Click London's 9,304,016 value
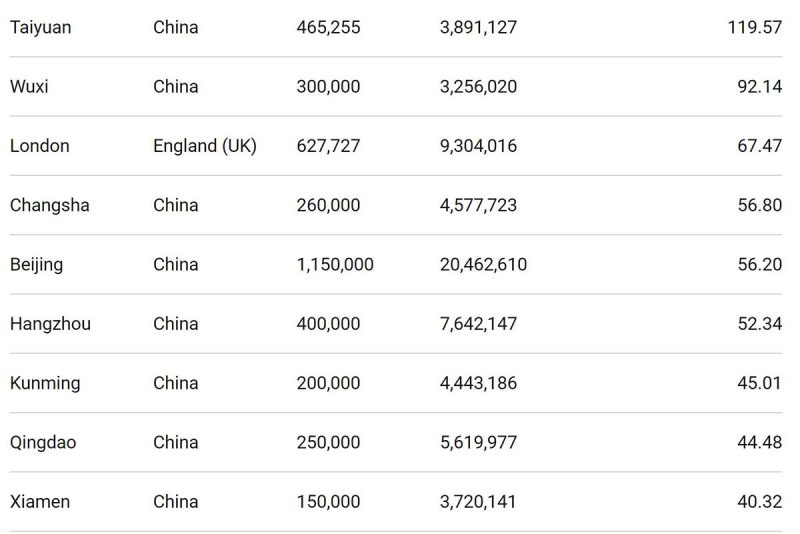800x534 pixels. [478, 146]
